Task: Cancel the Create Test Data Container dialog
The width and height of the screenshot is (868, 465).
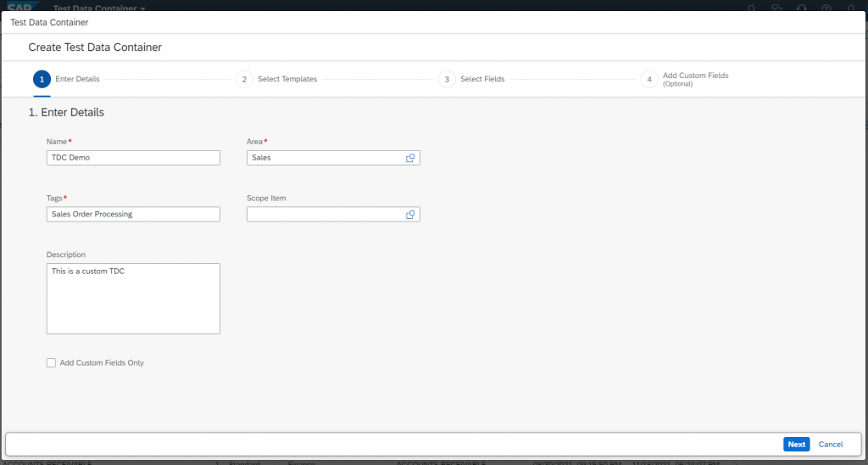Action: (x=831, y=444)
